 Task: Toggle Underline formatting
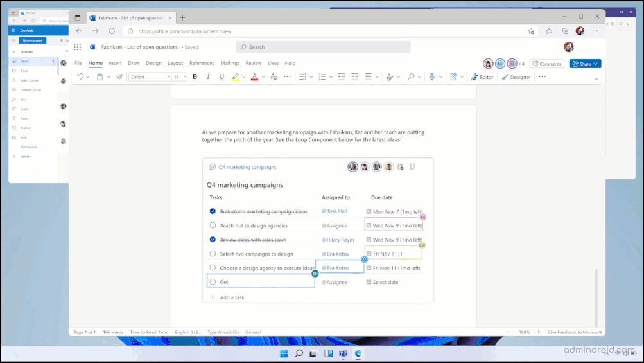(222, 76)
